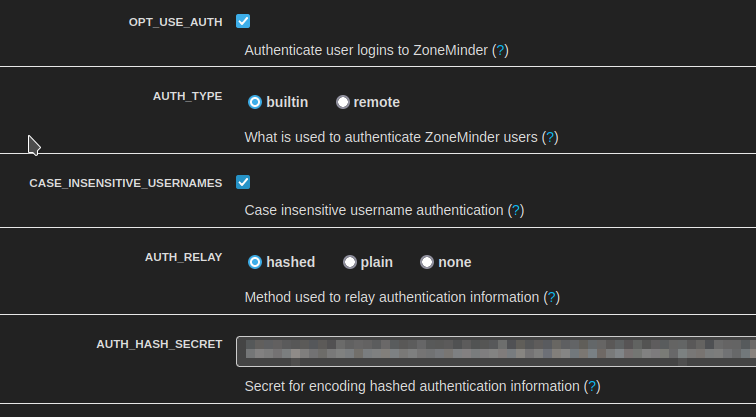Select the remote AUTH_TYPE option

pos(343,102)
